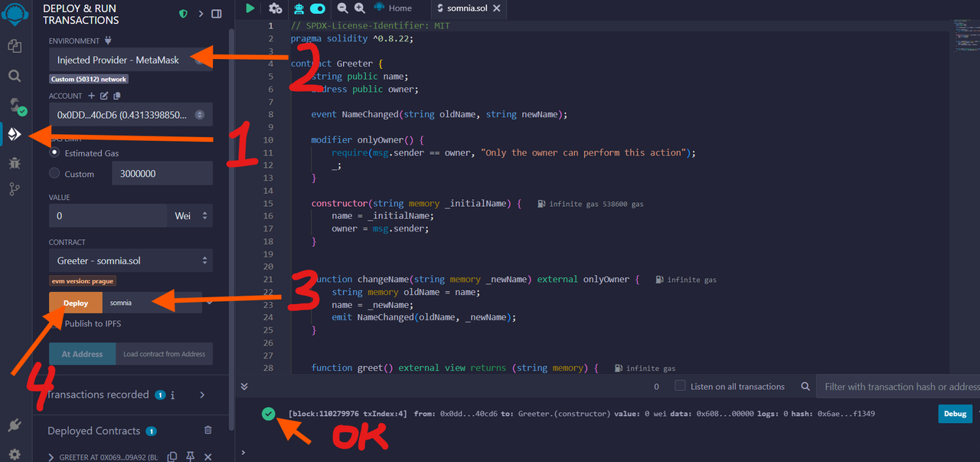
Task: Click the AI assistant robot icon
Action: click(298, 8)
